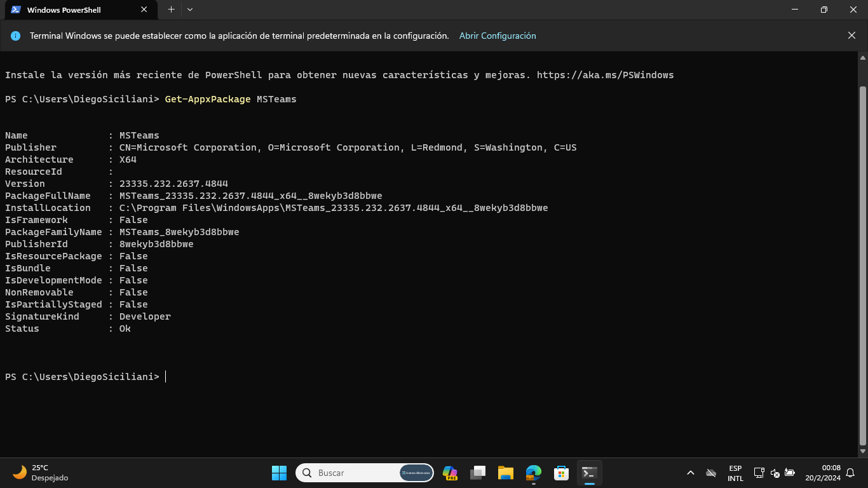Click the PackageFamilyName value MSTeams_8wekyb3d8bbwe
The height and width of the screenshot is (488, 868).
179,232
